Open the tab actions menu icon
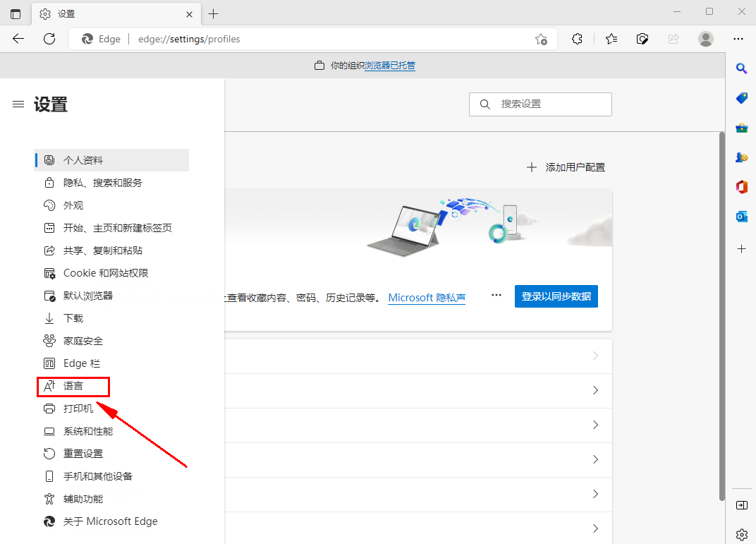The width and height of the screenshot is (756, 544). [16, 14]
